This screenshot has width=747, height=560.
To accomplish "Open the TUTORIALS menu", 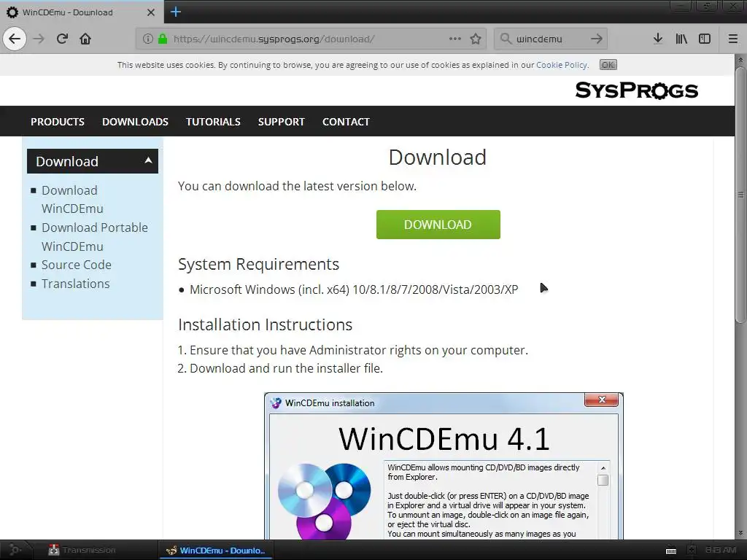I will (x=213, y=122).
